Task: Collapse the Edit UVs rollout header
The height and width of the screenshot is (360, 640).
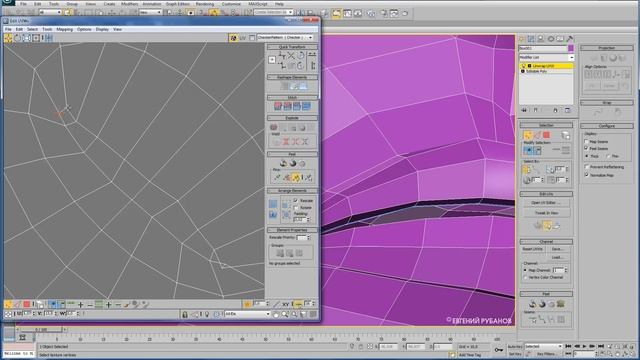Action: coord(546,194)
